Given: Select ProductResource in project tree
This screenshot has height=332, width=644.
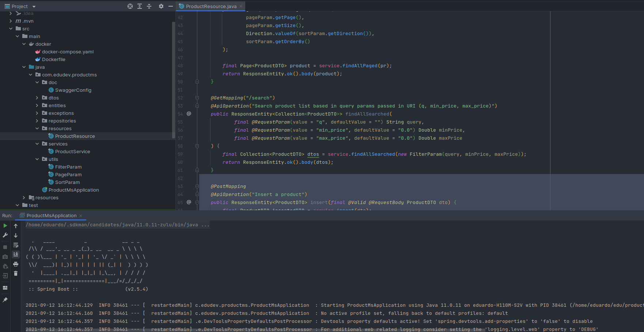Looking at the screenshot, I should (75, 136).
